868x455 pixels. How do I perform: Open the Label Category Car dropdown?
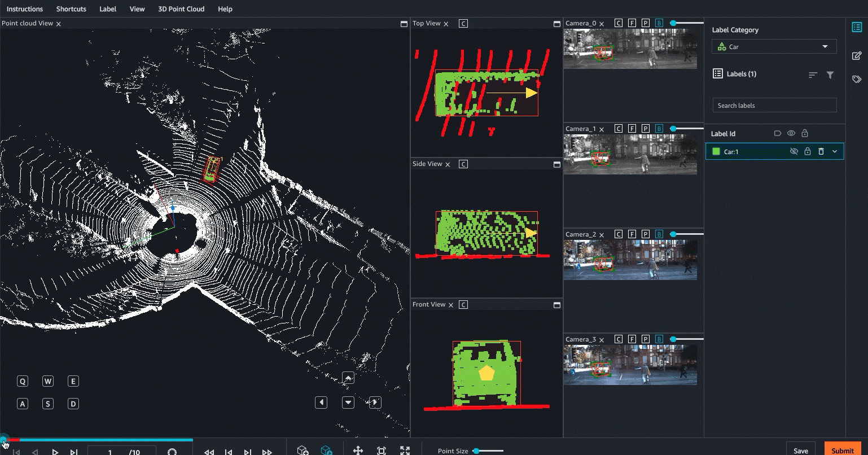774,47
